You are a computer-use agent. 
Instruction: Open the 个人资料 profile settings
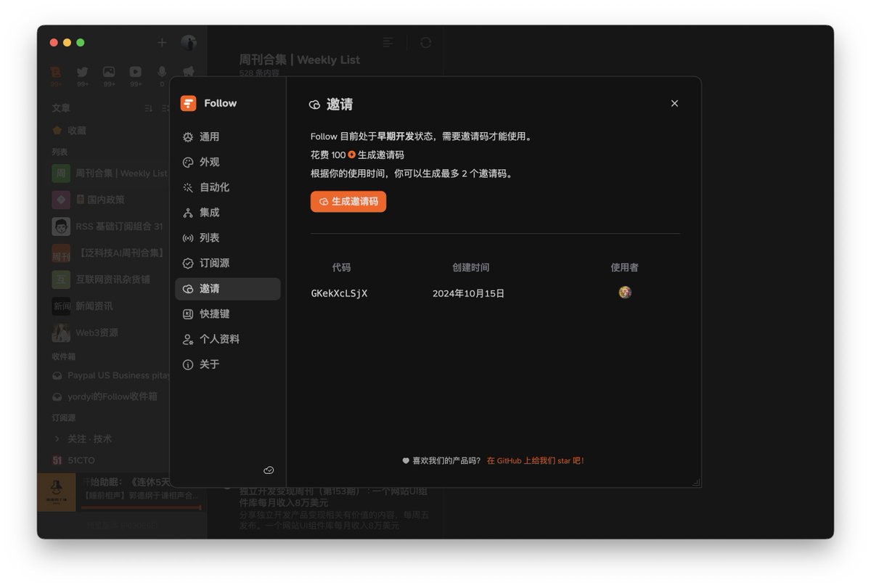(228, 339)
